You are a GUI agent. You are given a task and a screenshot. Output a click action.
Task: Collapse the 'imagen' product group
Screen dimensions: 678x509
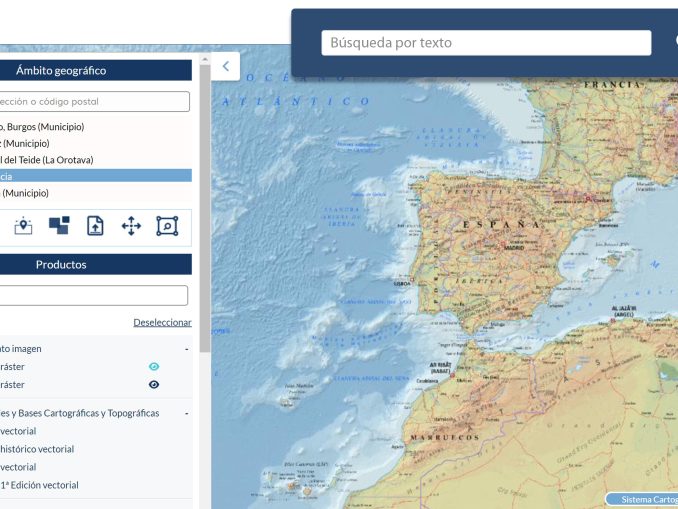[x=186, y=349]
